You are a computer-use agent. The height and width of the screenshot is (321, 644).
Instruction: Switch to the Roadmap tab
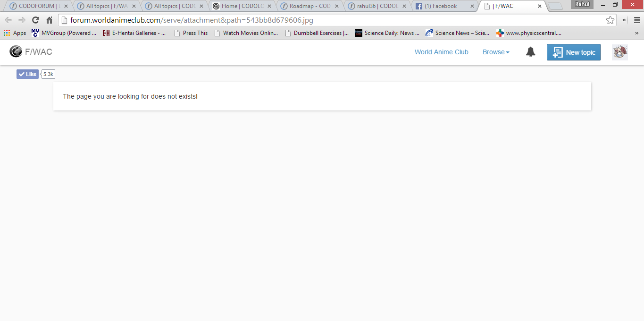(x=309, y=6)
